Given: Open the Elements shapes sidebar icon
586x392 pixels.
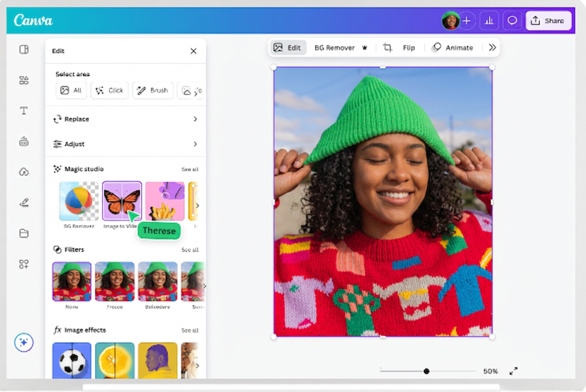Looking at the screenshot, I should point(24,80).
